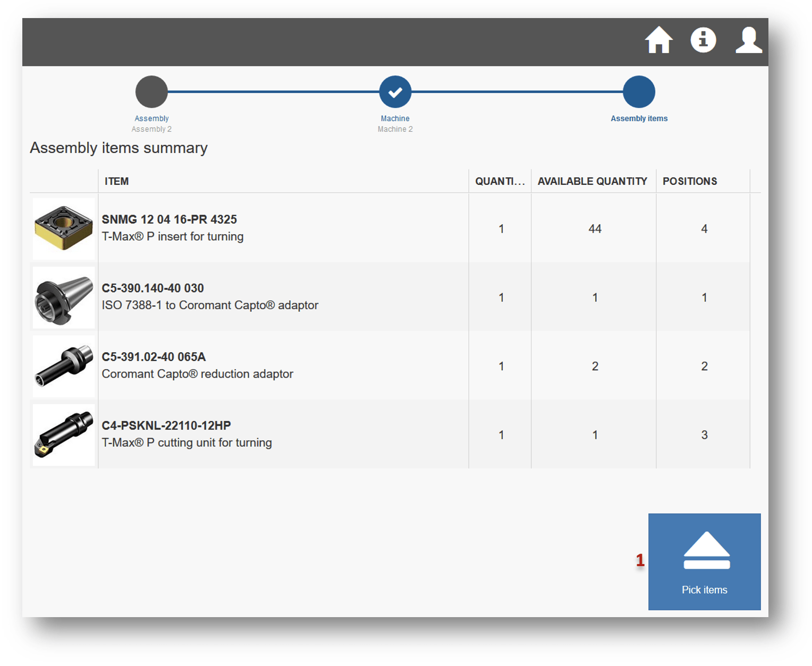Click the Machine step label text
Image resolution: width=812 pixels, height=666 pixels.
pyautogui.click(x=395, y=118)
